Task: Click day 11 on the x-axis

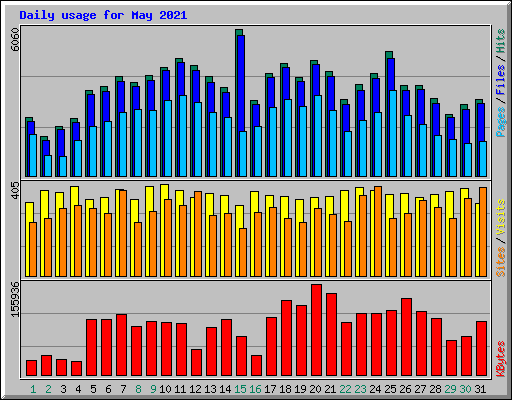Action: click(x=180, y=389)
